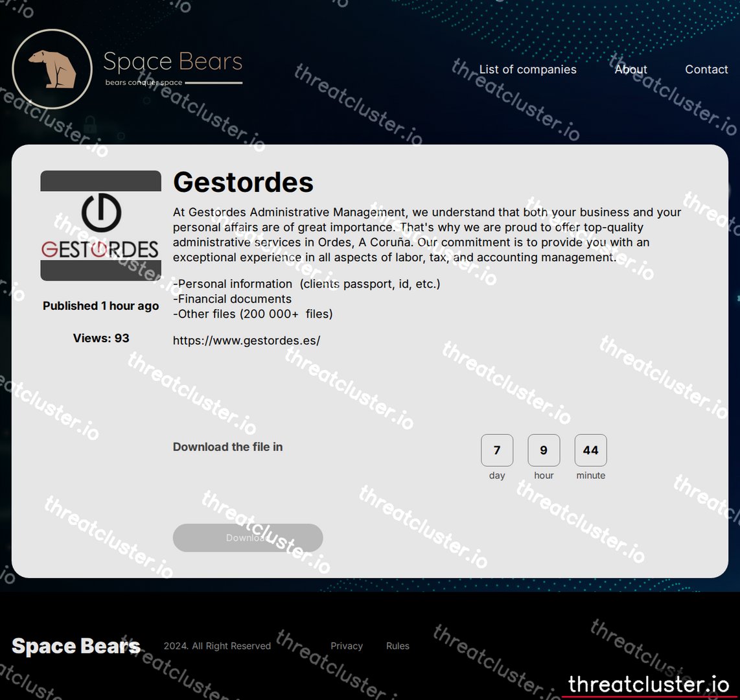
Task: Click the greyed-out Download button
Action: (x=248, y=537)
